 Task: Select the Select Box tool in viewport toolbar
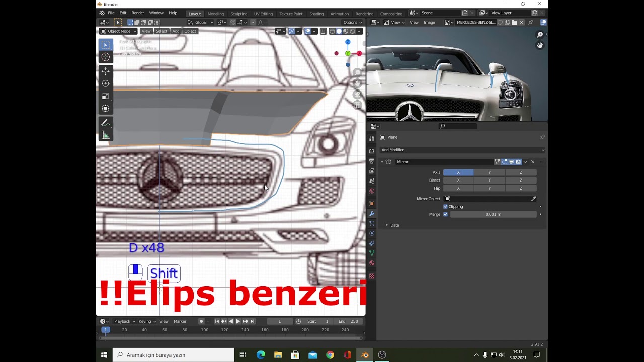(106, 45)
